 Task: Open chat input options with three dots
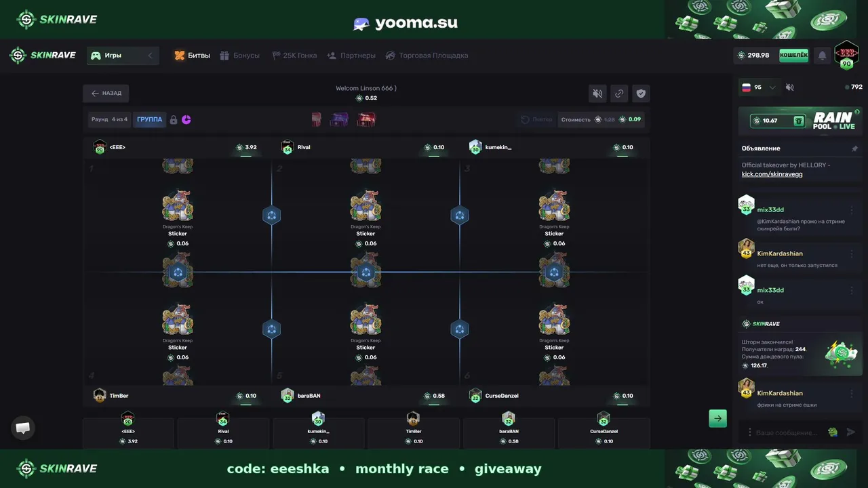pos(749,432)
